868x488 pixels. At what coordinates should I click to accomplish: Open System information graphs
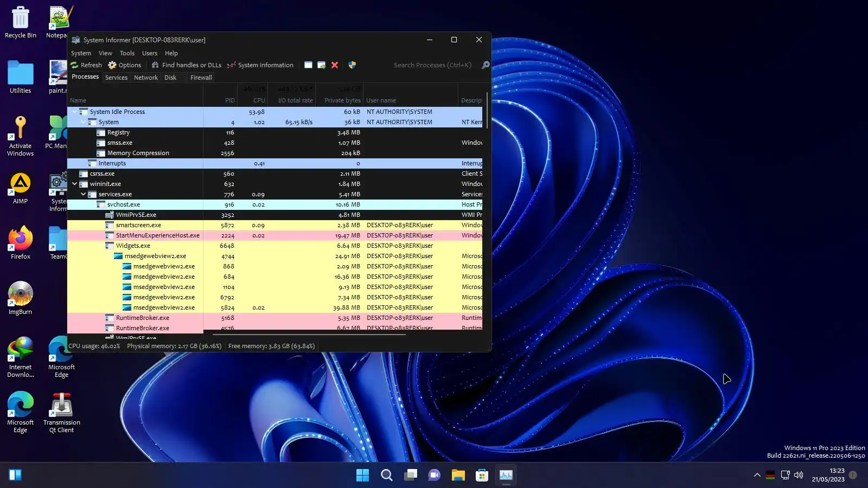260,65
